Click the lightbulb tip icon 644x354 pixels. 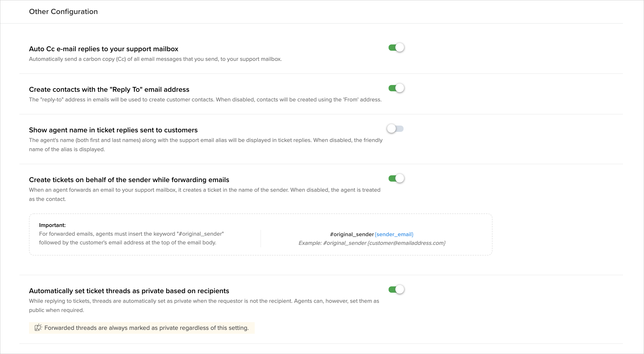[x=38, y=327]
